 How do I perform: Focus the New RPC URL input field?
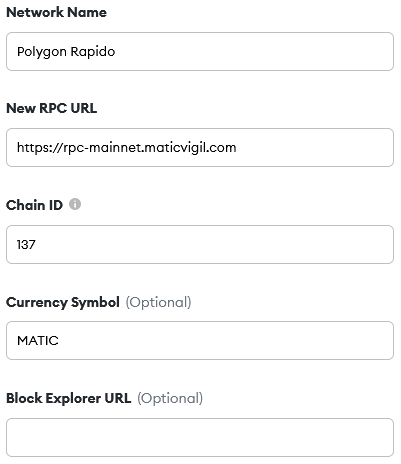[x=200, y=147]
